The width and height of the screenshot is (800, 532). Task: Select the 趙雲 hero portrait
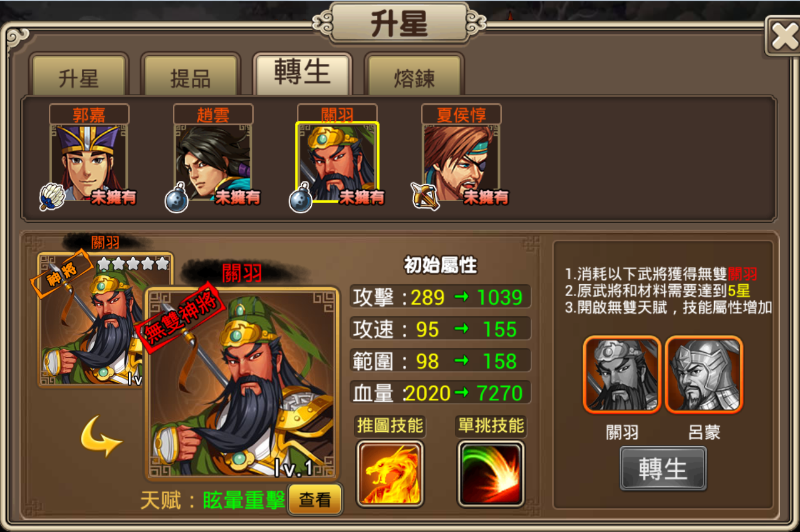click(x=213, y=163)
